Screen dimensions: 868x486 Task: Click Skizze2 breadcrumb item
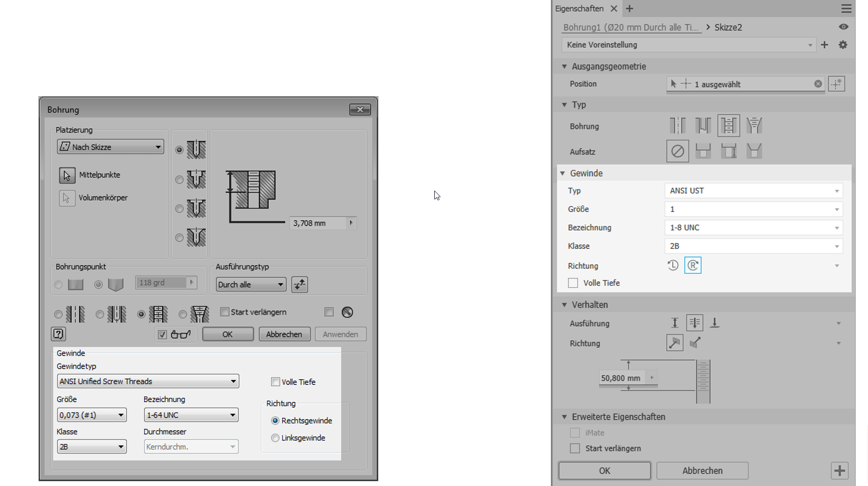point(728,28)
